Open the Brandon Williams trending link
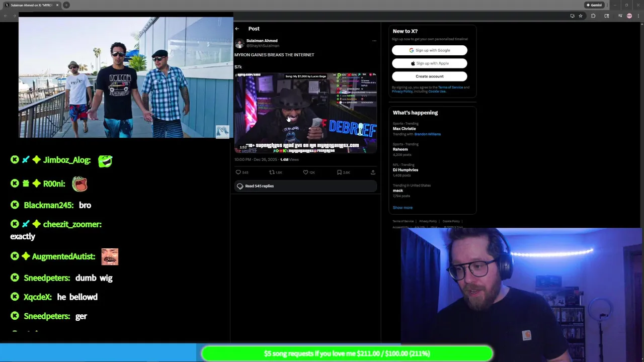 [427, 134]
